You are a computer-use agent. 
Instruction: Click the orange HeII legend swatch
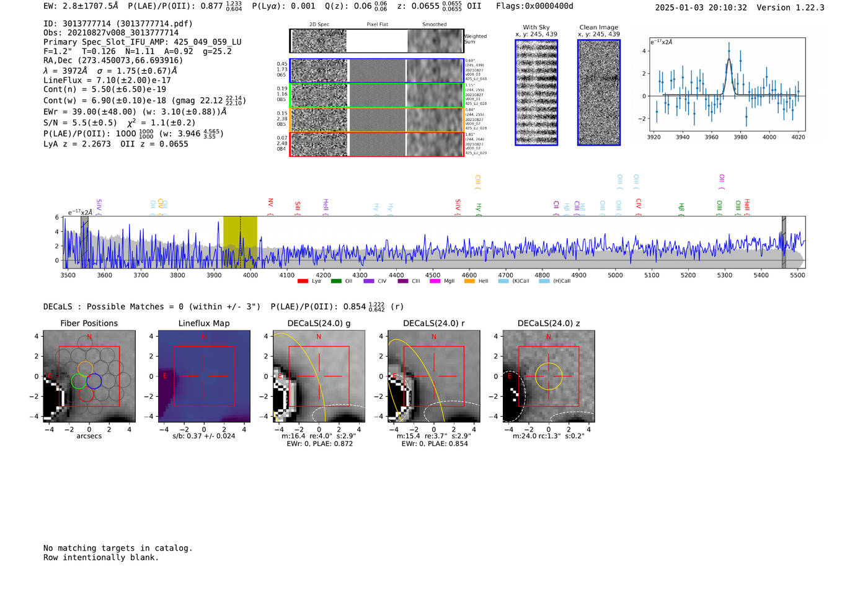click(469, 281)
